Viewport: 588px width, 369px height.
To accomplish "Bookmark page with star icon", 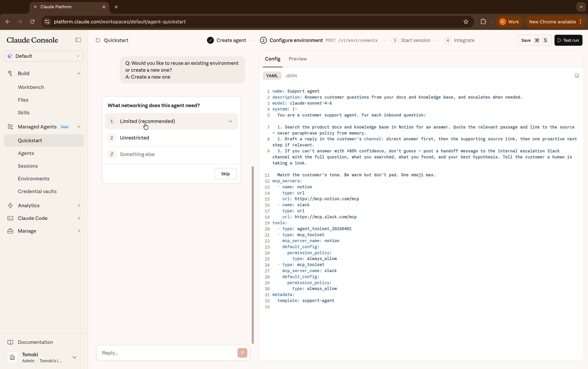I will click(x=466, y=22).
